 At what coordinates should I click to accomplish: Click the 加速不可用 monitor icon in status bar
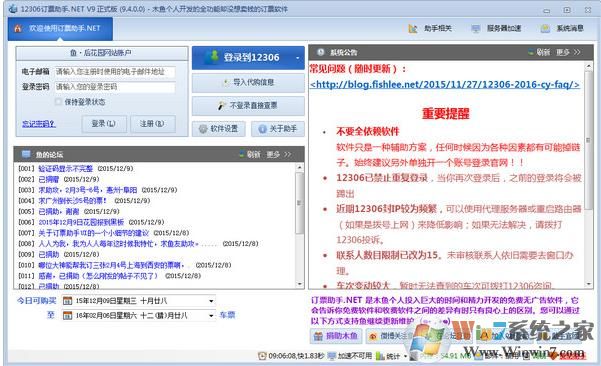coord(332,356)
